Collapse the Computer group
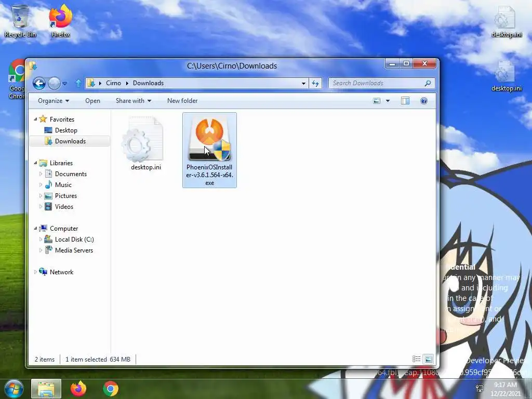Image resolution: width=532 pixels, height=399 pixels. (x=35, y=229)
